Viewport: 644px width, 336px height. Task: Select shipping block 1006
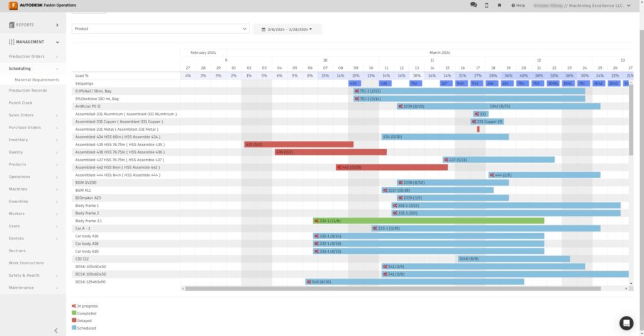(x=553, y=84)
